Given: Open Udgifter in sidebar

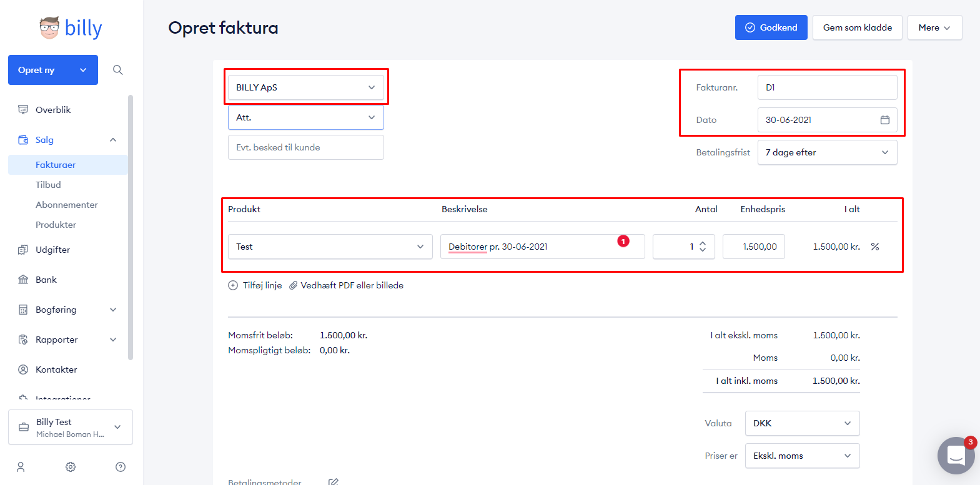Looking at the screenshot, I should tap(52, 250).
